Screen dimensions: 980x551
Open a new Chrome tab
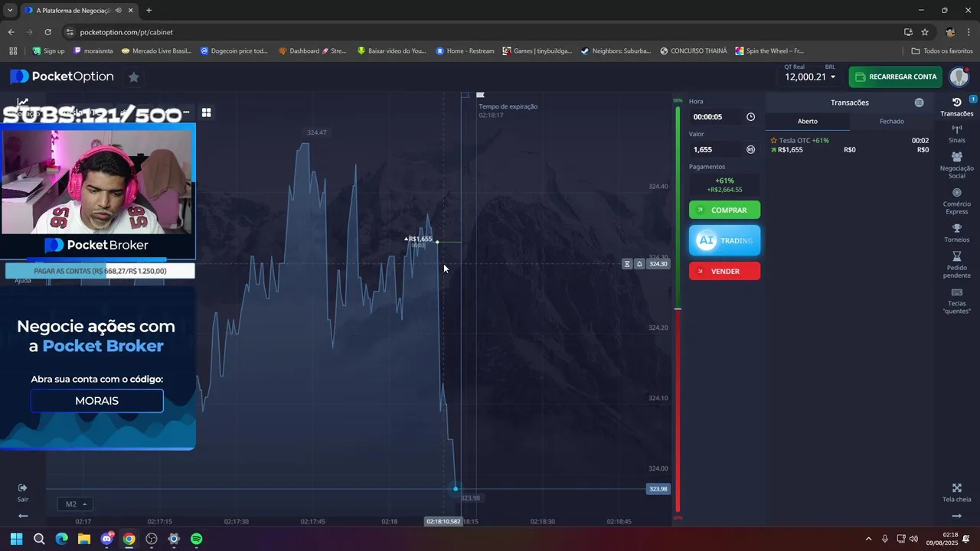pyautogui.click(x=149, y=10)
